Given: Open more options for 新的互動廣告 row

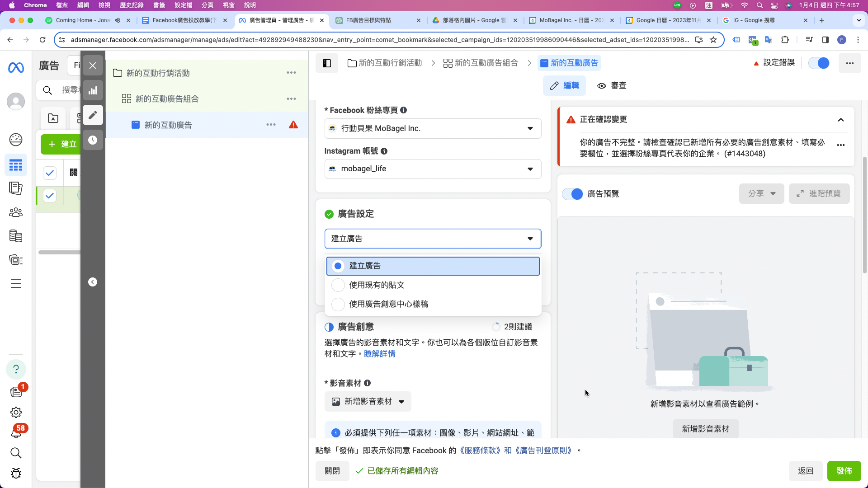Looking at the screenshot, I should click(271, 125).
